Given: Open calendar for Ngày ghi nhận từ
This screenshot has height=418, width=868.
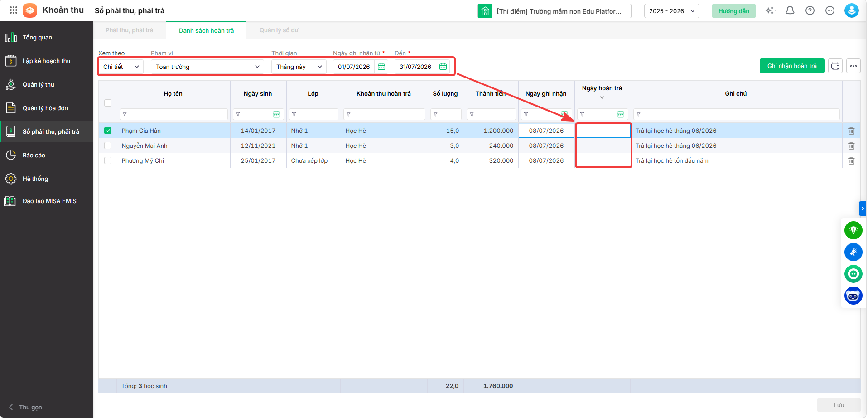Looking at the screenshot, I should point(381,67).
